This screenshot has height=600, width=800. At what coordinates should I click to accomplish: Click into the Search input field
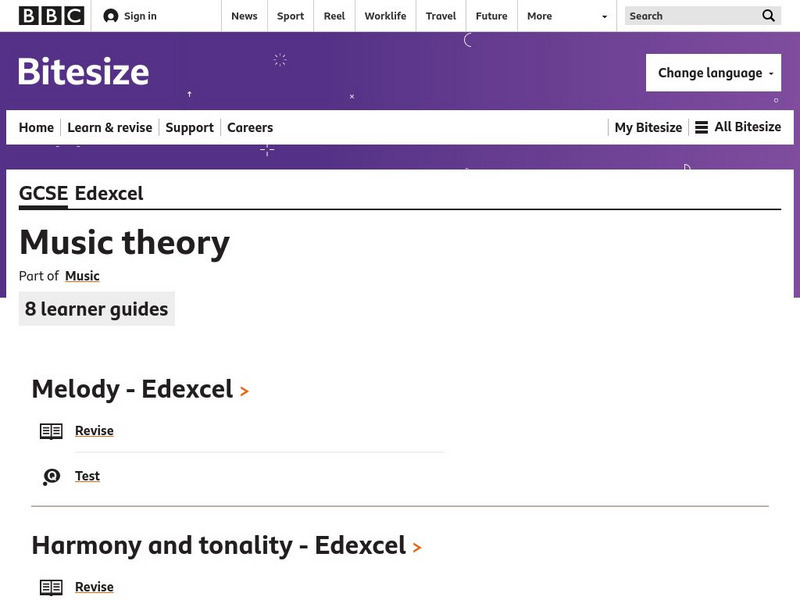(x=690, y=16)
